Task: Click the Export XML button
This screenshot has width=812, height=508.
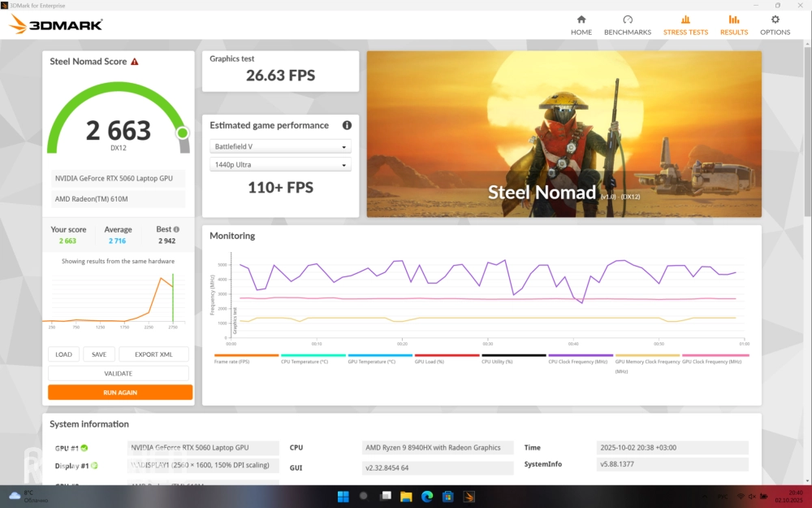Action: tap(153, 354)
